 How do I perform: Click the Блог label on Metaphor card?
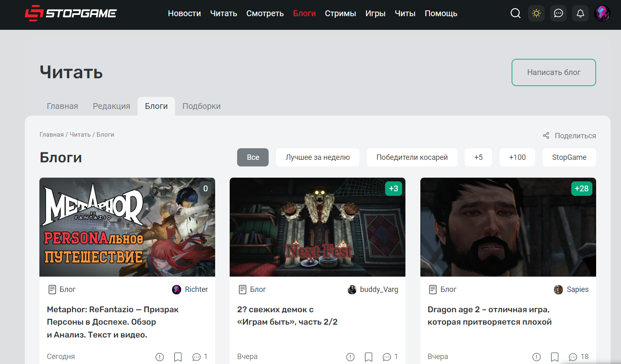(x=68, y=289)
